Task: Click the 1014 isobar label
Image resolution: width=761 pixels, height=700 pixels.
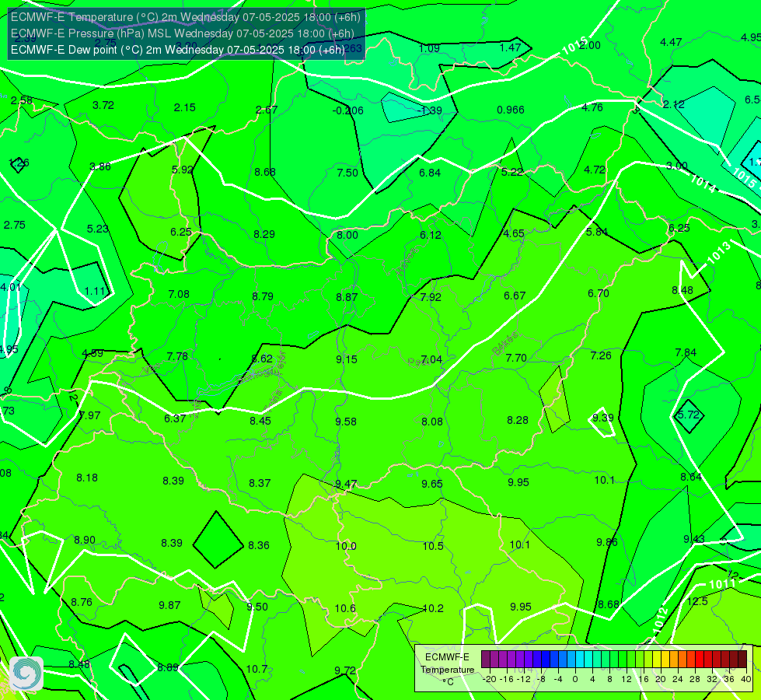Action: (x=703, y=184)
